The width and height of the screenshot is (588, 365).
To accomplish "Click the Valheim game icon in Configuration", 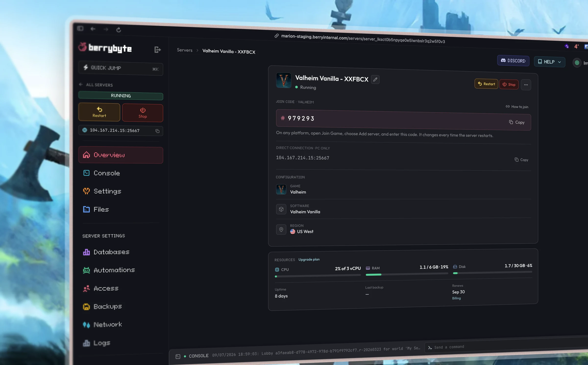I will coord(281,189).
